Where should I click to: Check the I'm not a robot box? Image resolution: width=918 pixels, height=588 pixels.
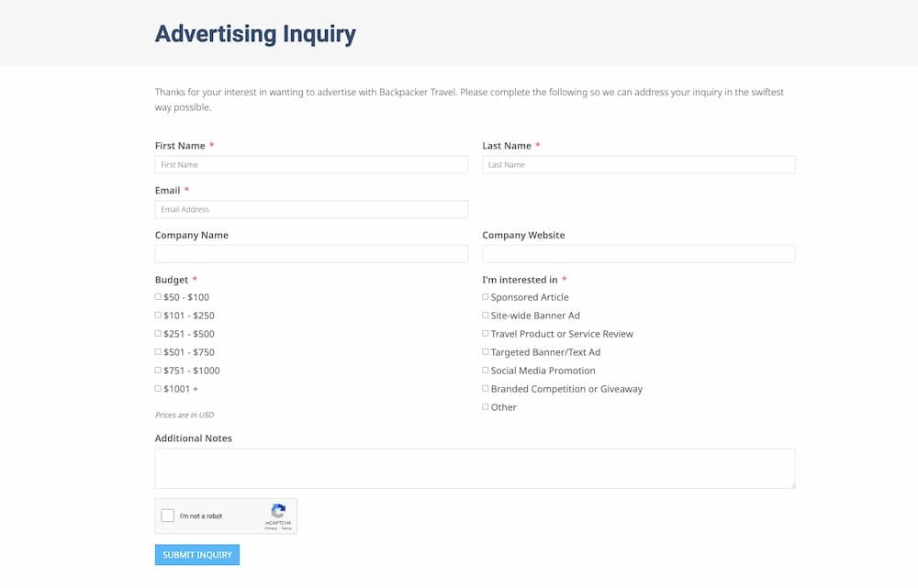point(167,516)
